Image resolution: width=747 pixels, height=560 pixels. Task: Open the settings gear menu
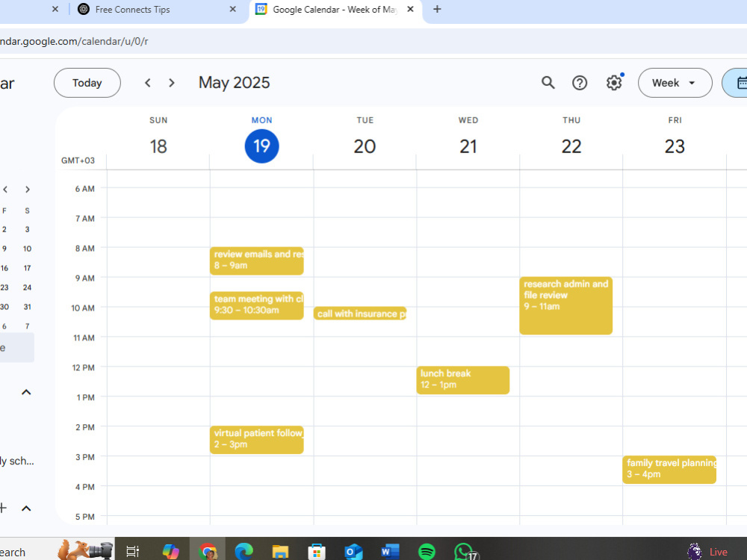click(614, 83)
